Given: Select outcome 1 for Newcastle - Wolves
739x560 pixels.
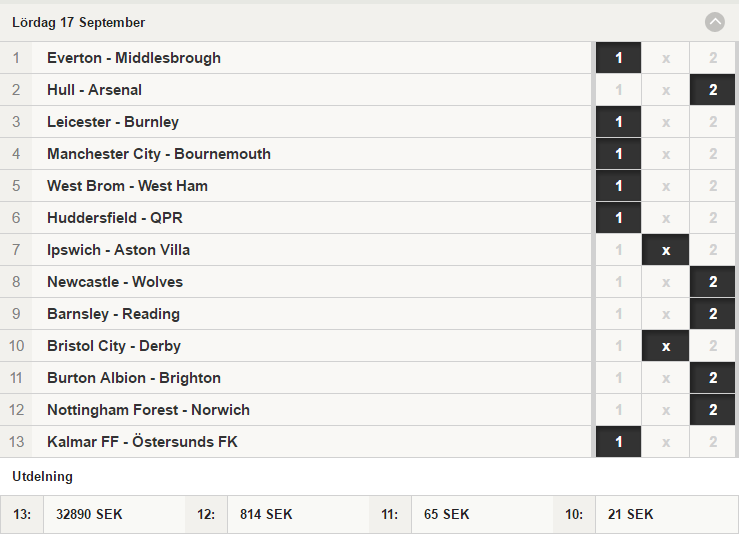Looking at the screenshot, I should [618, 282].
